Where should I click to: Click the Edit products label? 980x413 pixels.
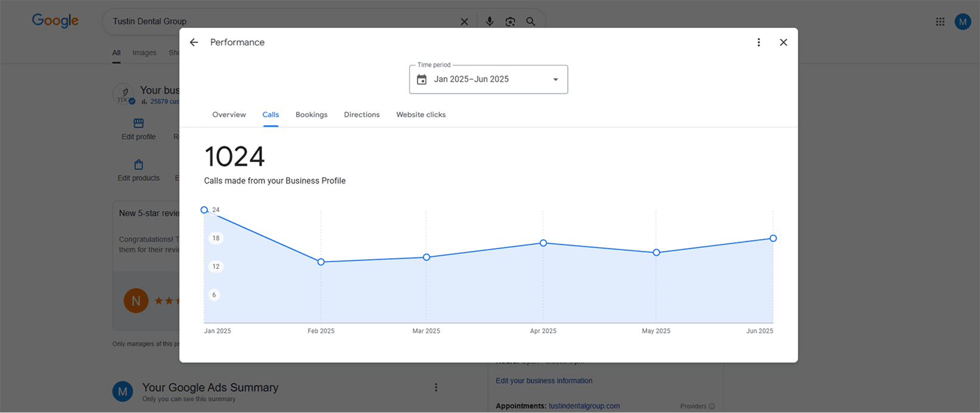pos(139,178)
